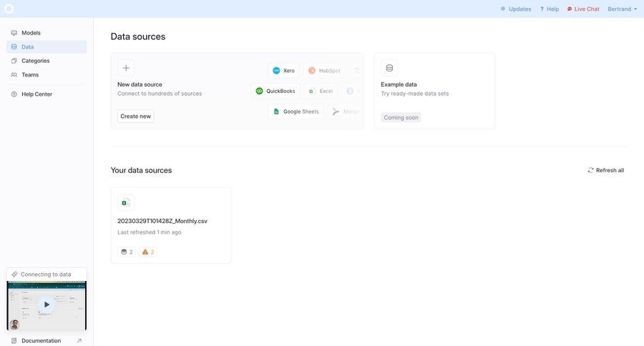This screenshot has width=644, height=346.
Task: Click the external link arrow by Documentation
Action: 79,341
